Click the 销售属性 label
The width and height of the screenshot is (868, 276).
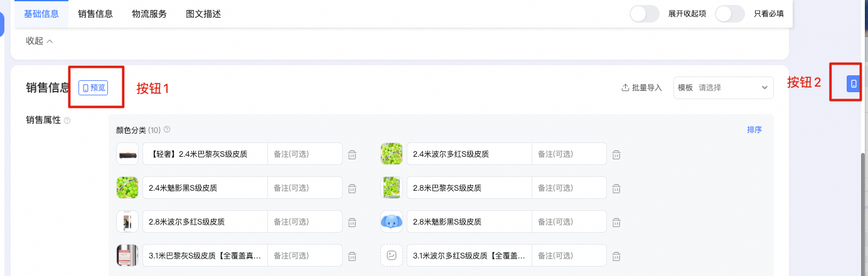point(43,120)
